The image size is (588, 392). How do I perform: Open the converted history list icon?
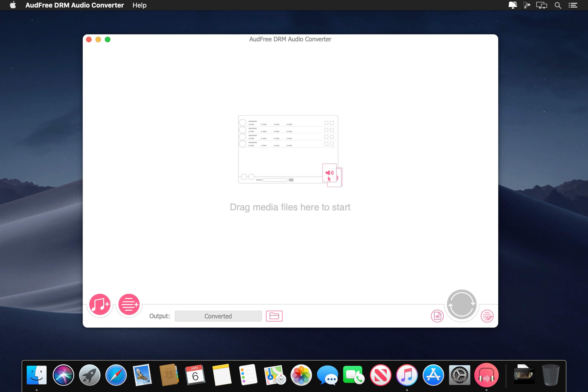point(487,316)
